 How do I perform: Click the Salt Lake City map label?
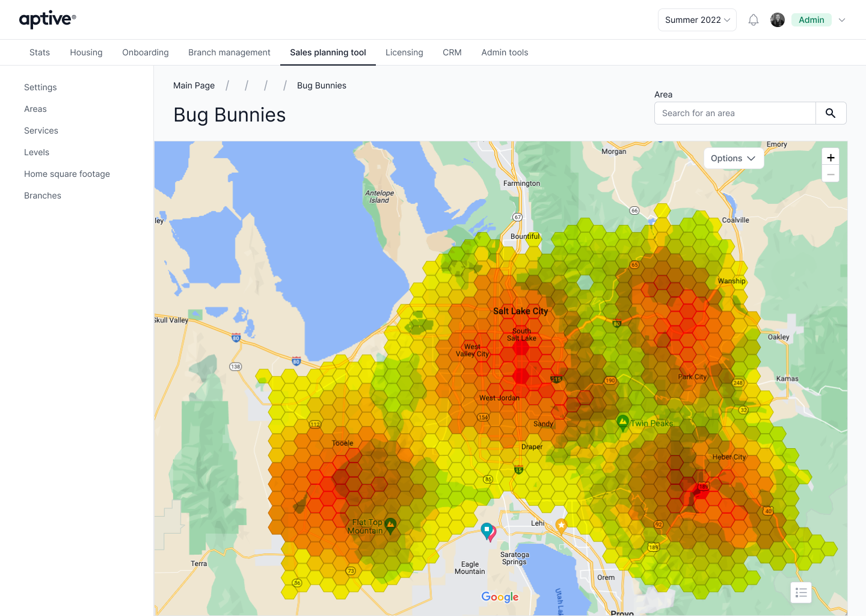coord(520,311)
